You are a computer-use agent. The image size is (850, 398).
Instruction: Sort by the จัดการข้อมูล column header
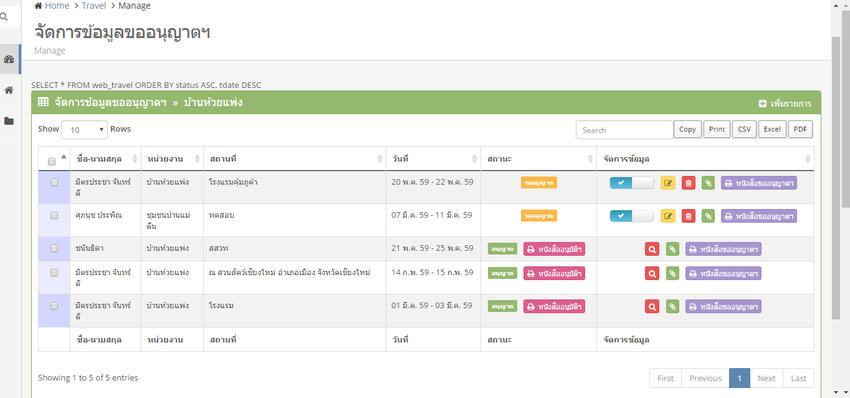(x=705, y=159)
